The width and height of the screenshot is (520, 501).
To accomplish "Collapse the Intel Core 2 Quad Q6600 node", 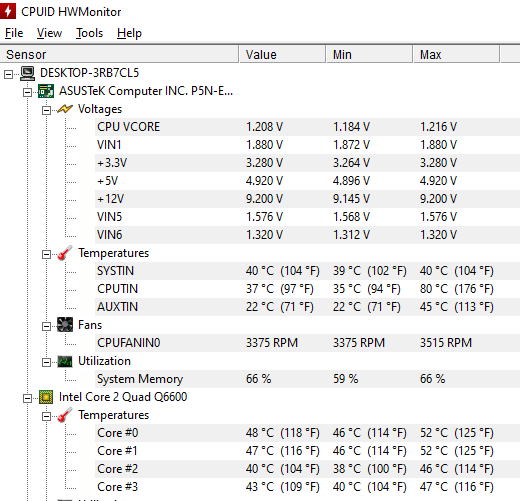I will click(27, 398).
